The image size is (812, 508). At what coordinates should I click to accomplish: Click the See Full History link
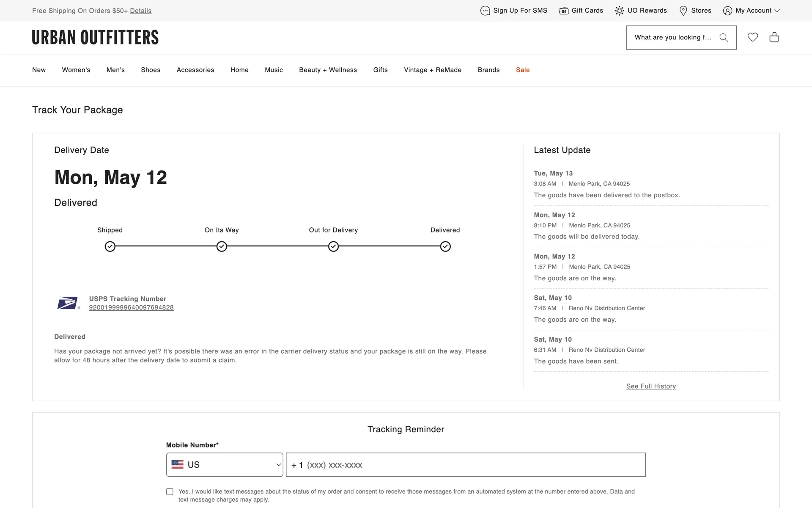(651, 386)
